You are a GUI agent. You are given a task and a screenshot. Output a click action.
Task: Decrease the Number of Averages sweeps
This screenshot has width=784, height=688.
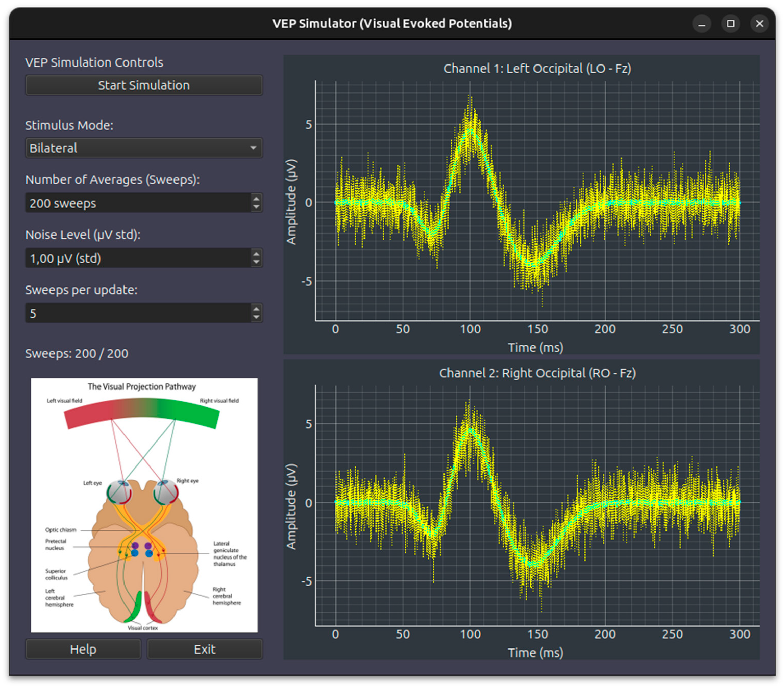(256, 207)
